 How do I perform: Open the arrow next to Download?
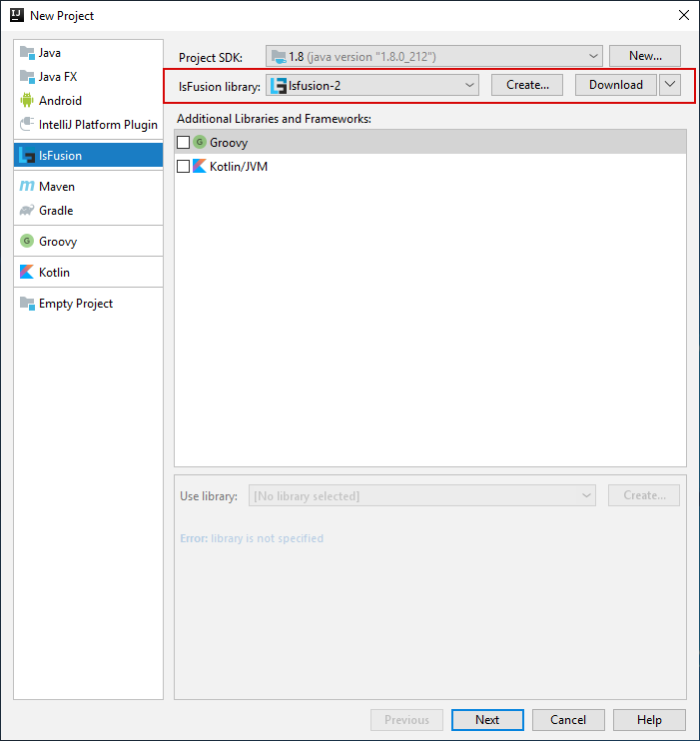670,85
